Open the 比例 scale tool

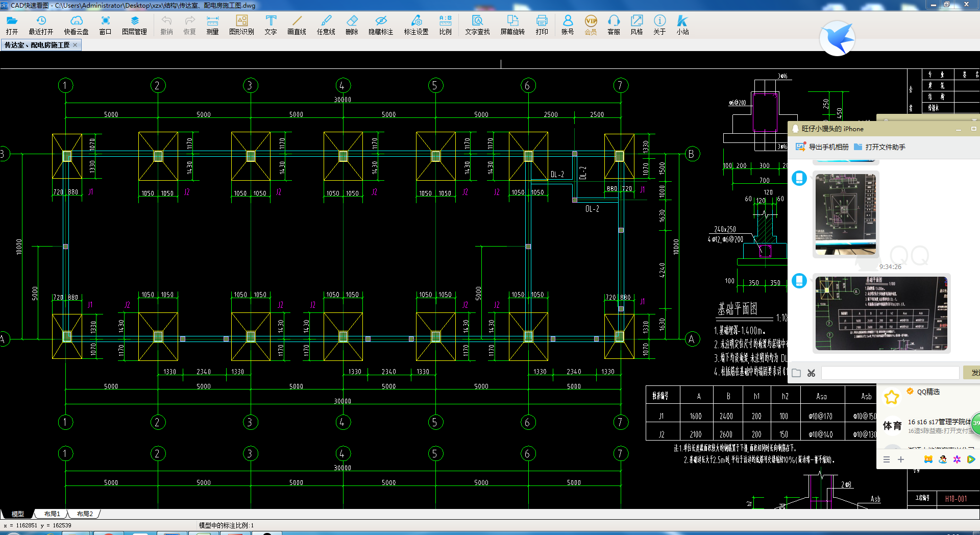[445, 25]
